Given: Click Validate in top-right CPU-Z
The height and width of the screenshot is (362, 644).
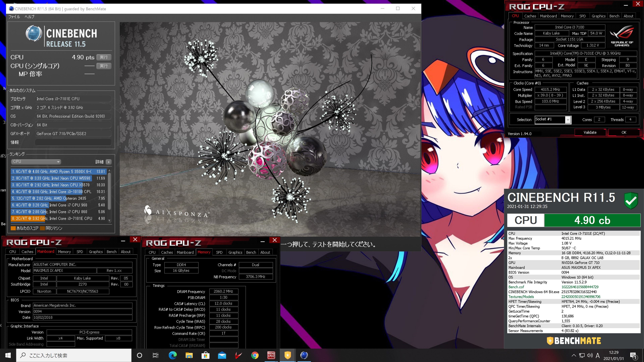Looking at the screenshot, I should point(590,132).
